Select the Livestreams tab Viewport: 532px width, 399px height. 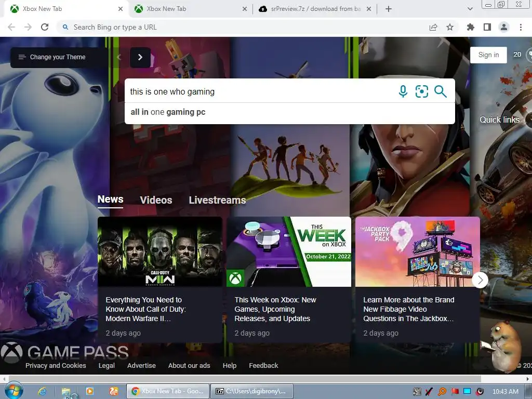(217, 200)
